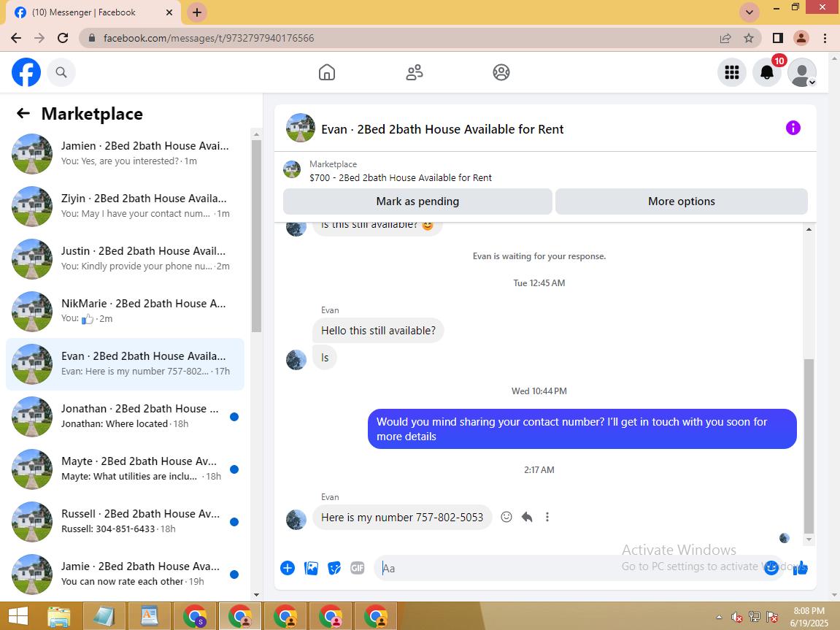Open Chrome three-dot menu
The width and height of the screenshot is (840, 630).
click(x=825, y=38)
